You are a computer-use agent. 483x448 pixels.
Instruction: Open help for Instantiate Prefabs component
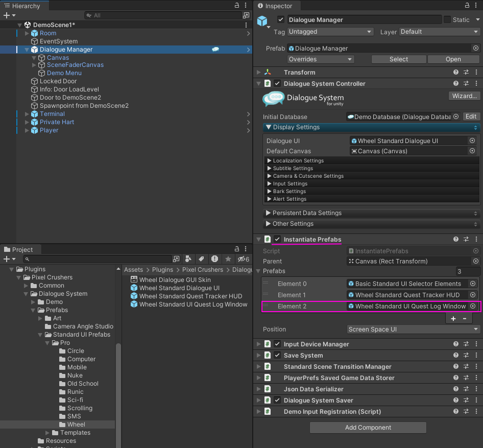[x=456, y=239]
